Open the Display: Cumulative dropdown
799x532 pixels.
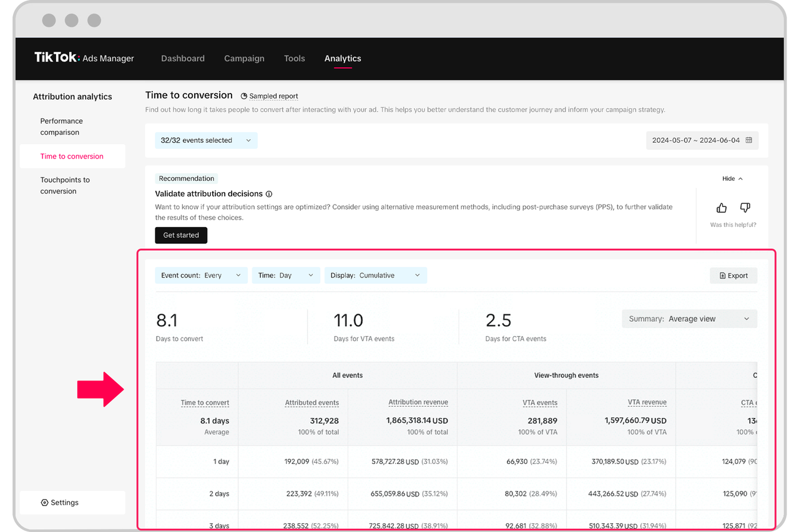(x=376, y=275)
